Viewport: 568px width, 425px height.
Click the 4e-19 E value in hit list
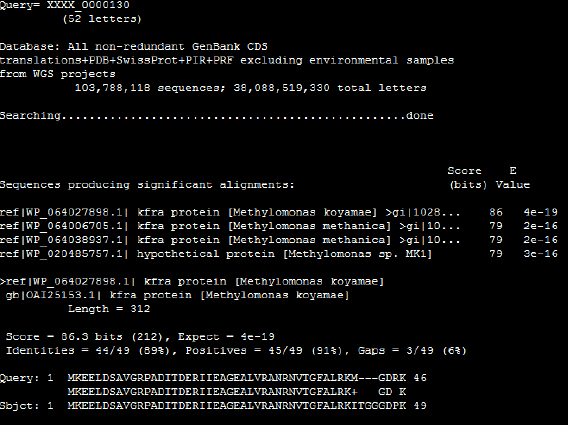pyautogui.click(x=540, y=212)
